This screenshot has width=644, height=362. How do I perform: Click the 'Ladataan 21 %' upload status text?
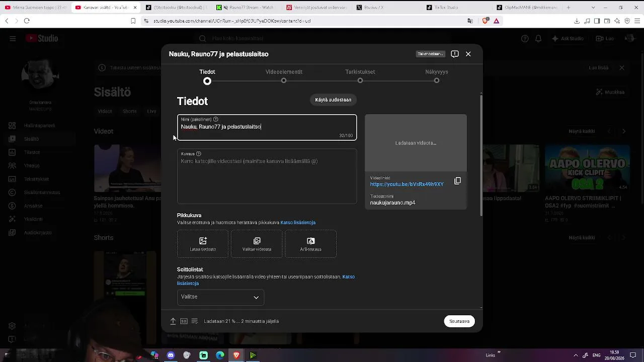tap(241, 321)
